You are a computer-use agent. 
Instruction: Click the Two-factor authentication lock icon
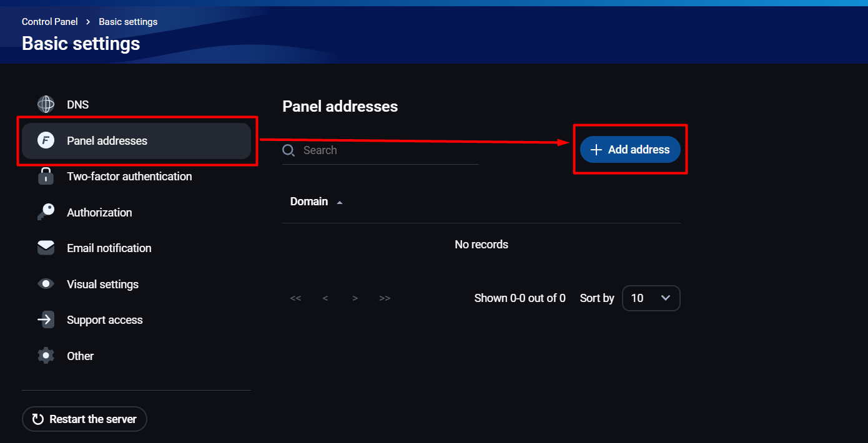pyautogui.click(x=46, y=176)
